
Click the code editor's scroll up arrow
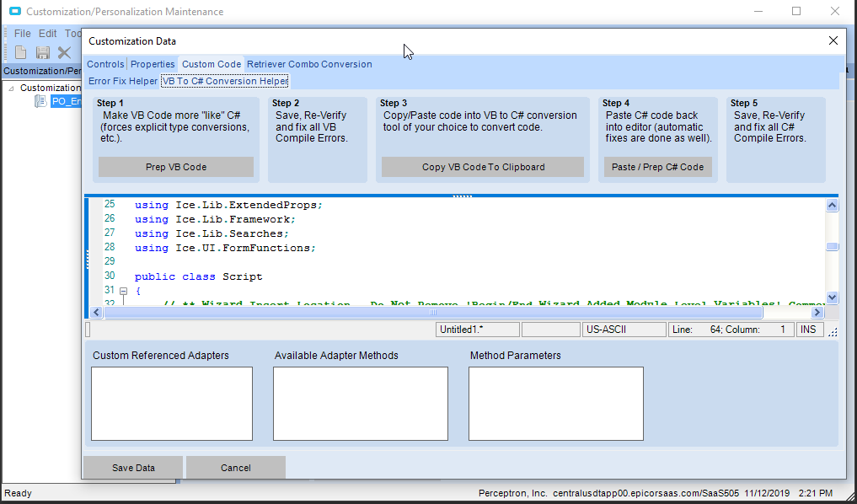click(832, 205)
